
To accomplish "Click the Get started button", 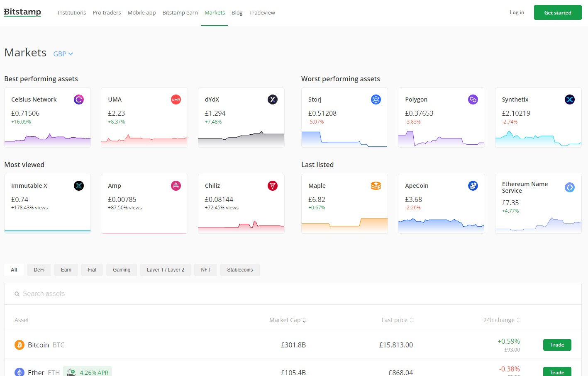I will (558, 12).
